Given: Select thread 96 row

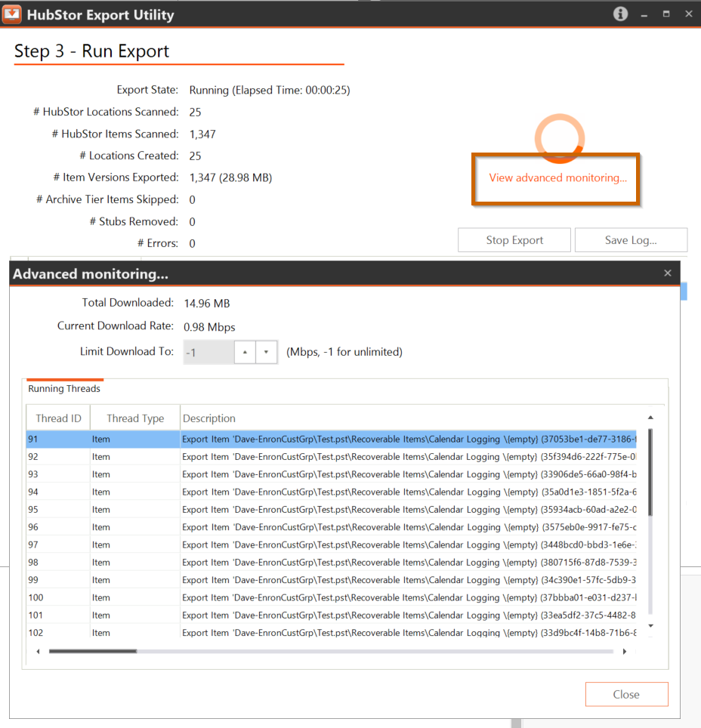Looking at the screenshot, I should (x=331, y=527).
